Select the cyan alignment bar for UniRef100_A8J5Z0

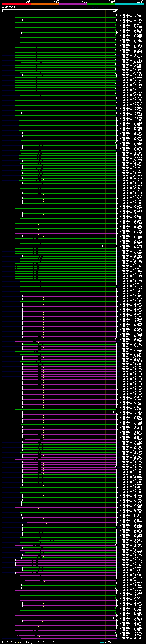(x=66, y=15)
